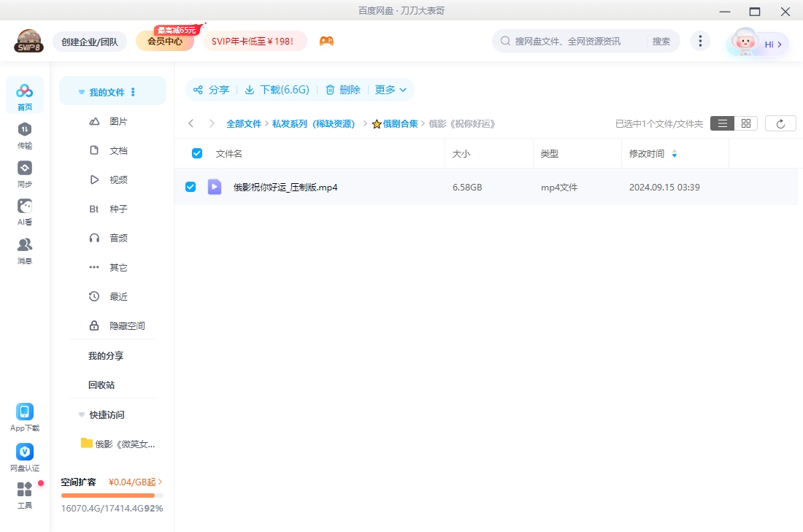Open the 传输 (transfers) panel
803x532 pixels.
coord(25,131)
